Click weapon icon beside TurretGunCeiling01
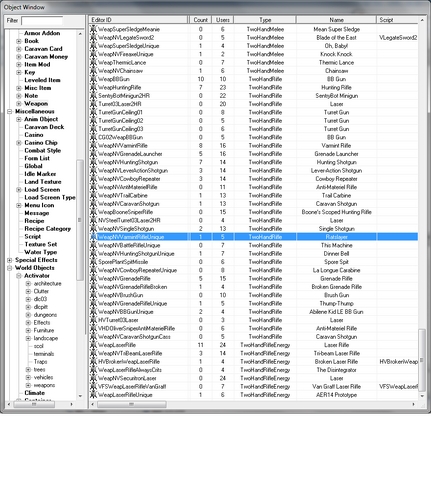This screenshot has width=431, height=479. (x=93, y=112)
